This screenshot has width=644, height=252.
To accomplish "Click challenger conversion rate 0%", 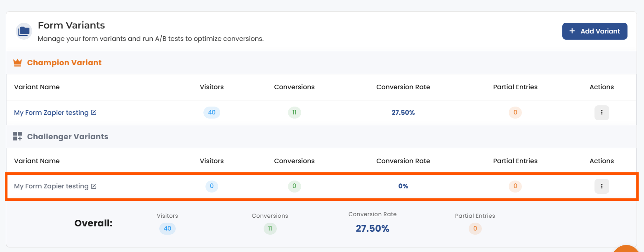I will [x=403, y=186].
